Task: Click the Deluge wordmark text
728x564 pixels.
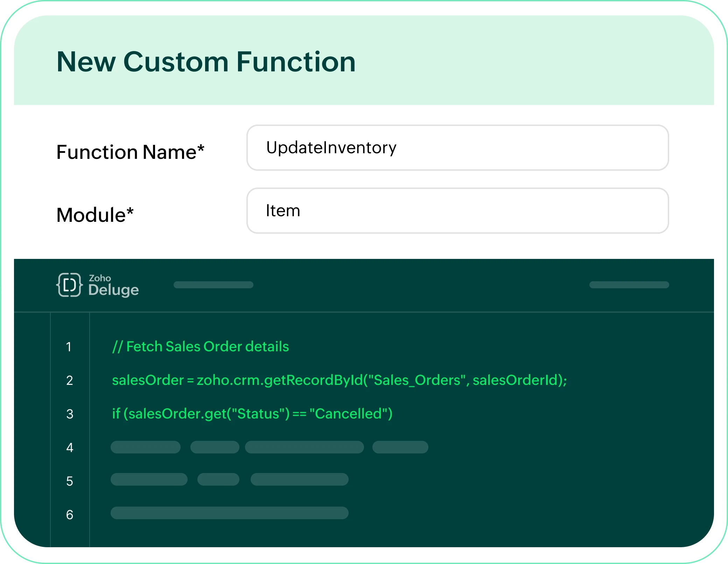Action: [x=113, y=290]
